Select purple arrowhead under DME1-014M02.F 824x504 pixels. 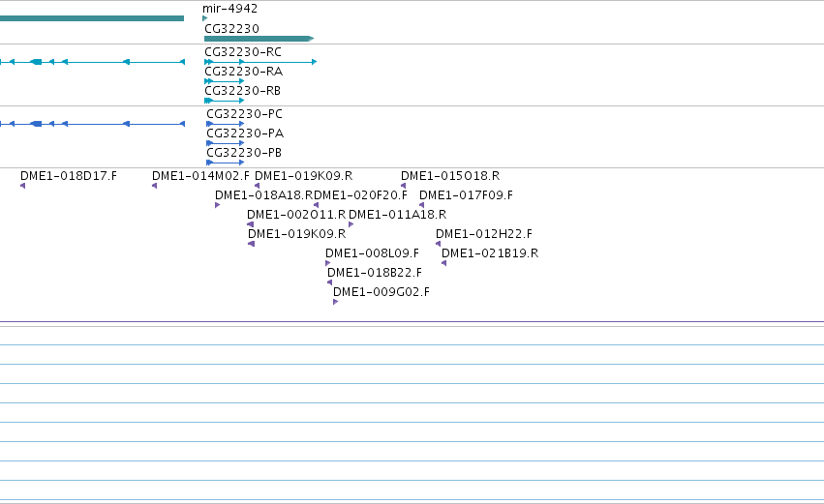pos(154,186)
